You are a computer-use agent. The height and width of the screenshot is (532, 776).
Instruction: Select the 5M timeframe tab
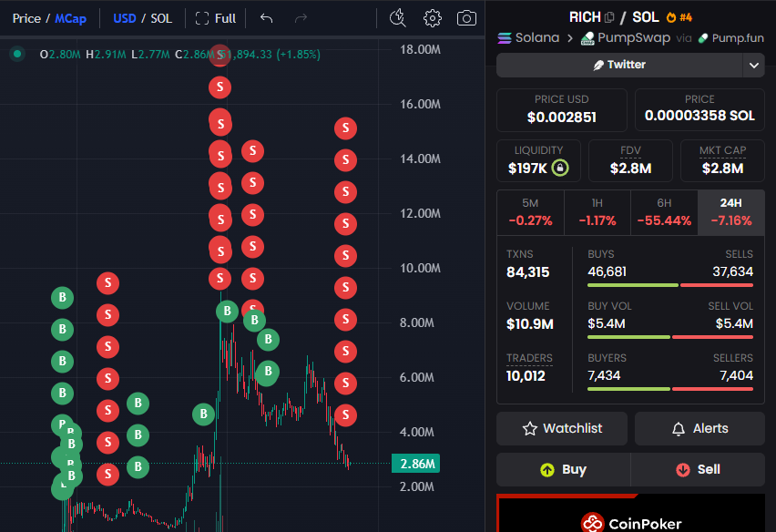click(530, 212)
